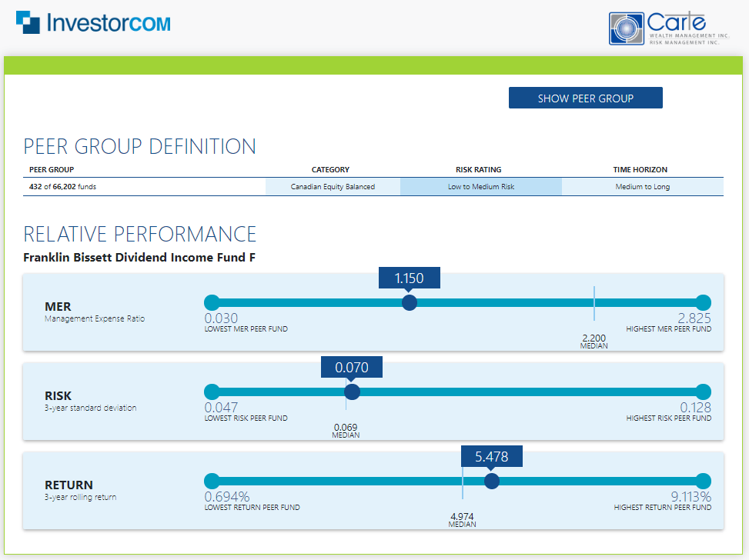
Task: Select the Medium to Long time horizon cell
Action: click(x=643, y=187)
